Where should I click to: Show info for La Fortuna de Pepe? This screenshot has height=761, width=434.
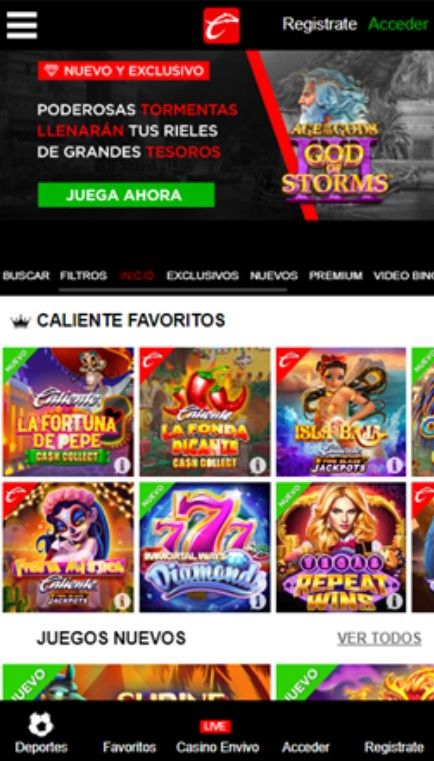121,465
